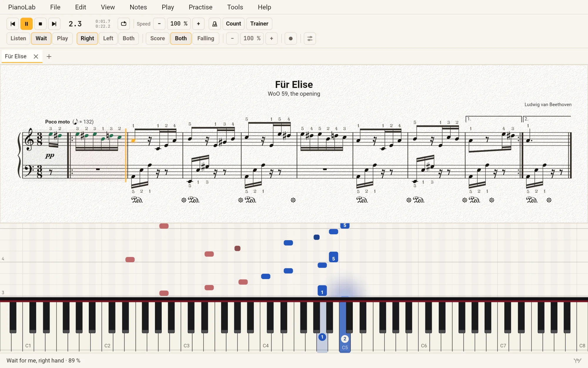
Task: Click the second-row 100 % zoom value
Action: tap(252, 39)
